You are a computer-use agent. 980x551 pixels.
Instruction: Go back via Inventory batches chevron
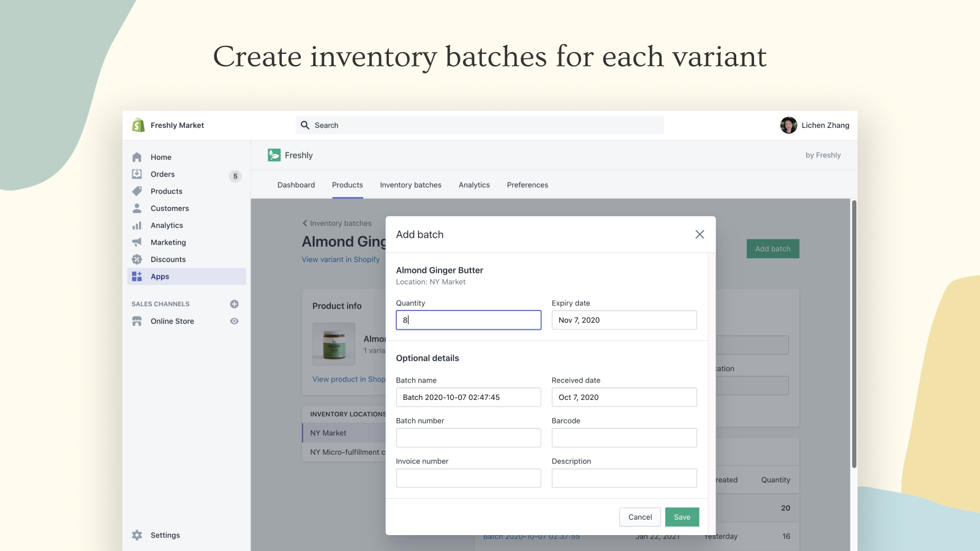pyautogui.click(x=305, y=223)
